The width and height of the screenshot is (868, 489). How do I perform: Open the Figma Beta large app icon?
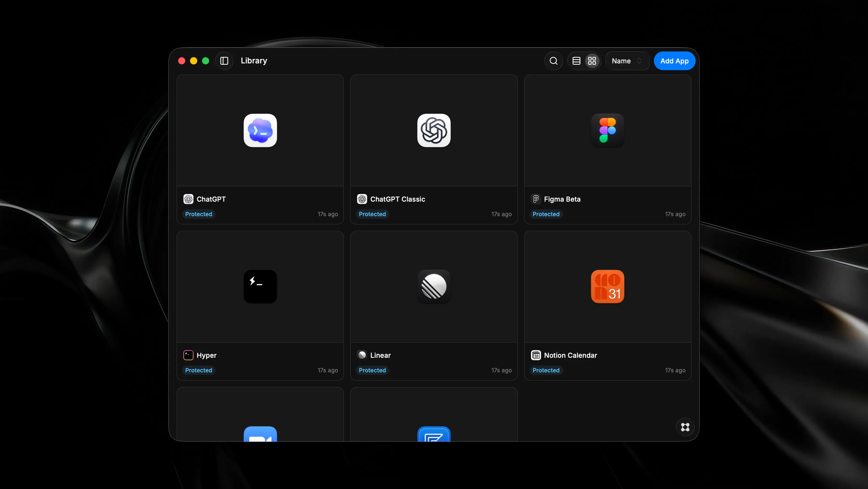[608, 130]
